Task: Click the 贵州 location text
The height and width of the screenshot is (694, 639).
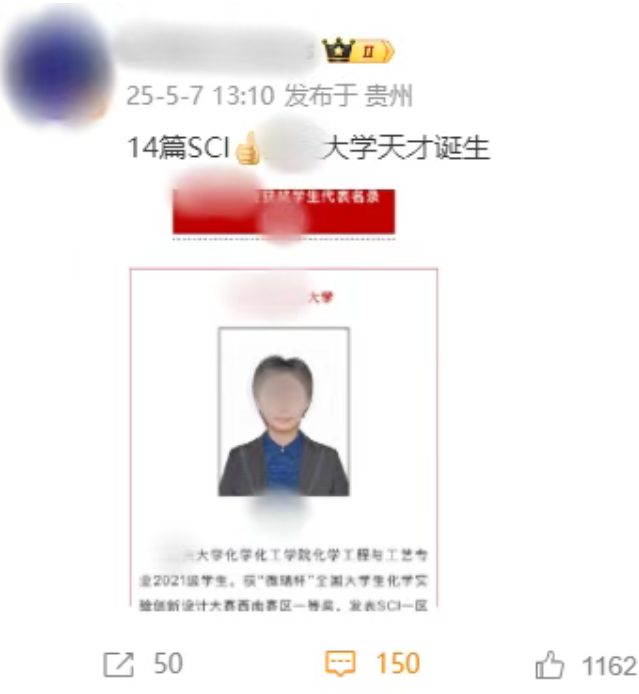Action: click(x=389, y=96)
